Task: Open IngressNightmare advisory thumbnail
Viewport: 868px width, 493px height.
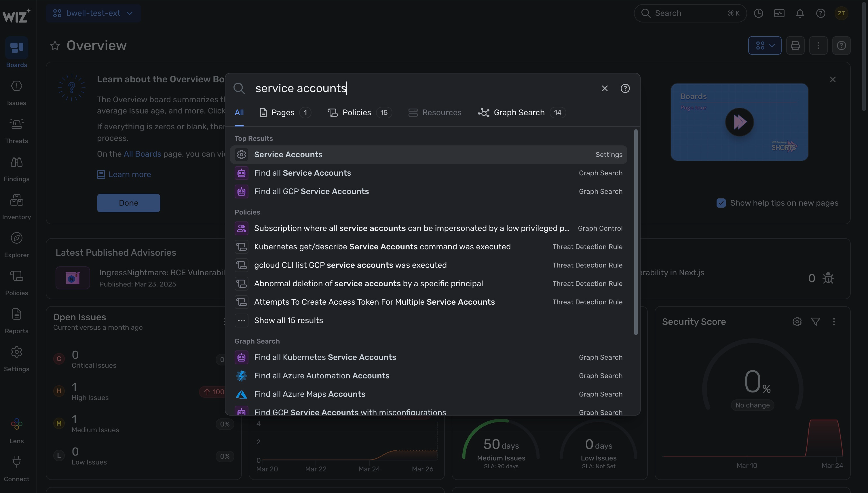Action: click(73, 278)
